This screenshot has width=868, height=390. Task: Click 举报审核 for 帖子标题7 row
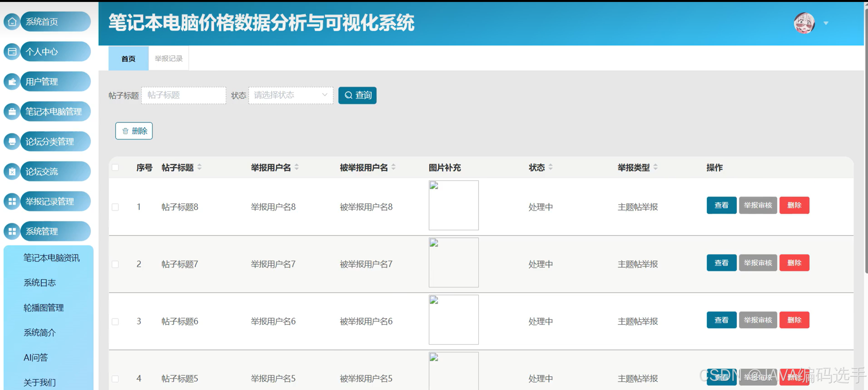point(758,263)
